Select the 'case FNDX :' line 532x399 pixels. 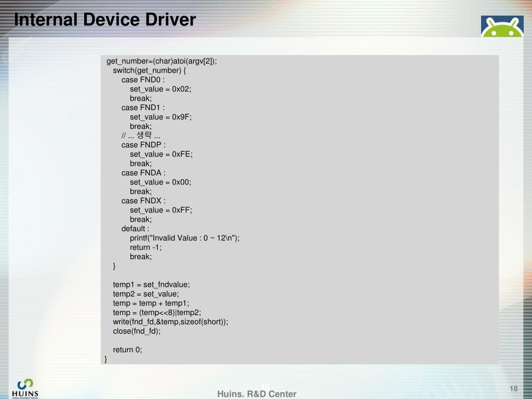coord(143,201)
